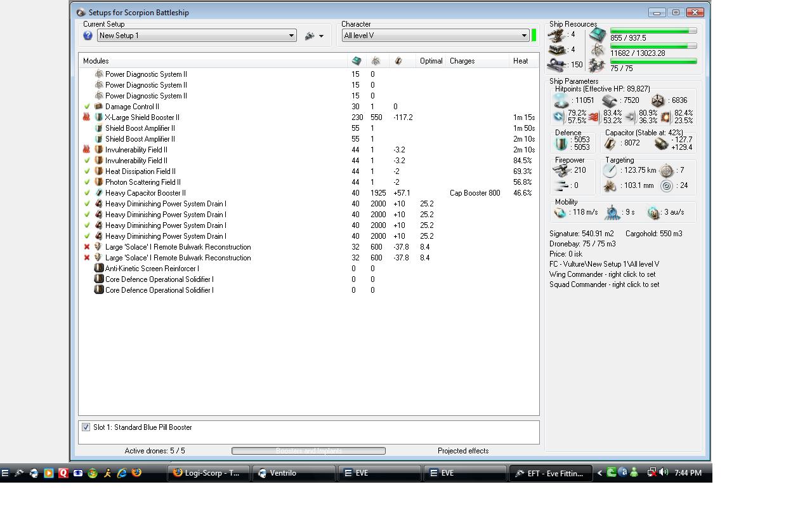The image size is (812, 508).
Task: Toggle Heavy Capacitor Booster II active checkmark
Action: [x=87, y=193]
